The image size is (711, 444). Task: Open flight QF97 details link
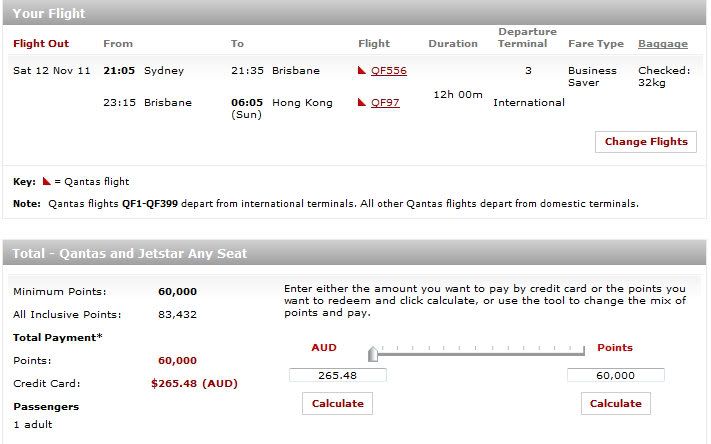385,102
